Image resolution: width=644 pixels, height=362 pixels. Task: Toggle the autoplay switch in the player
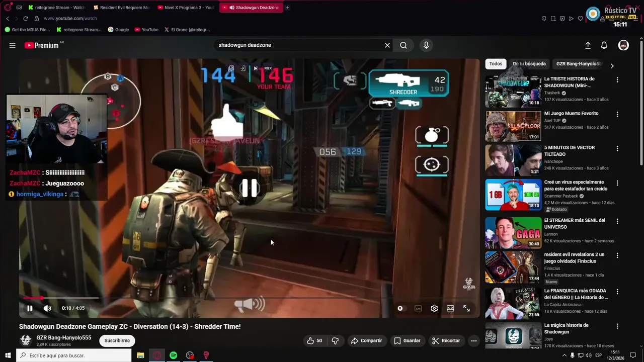click(400, 308)
